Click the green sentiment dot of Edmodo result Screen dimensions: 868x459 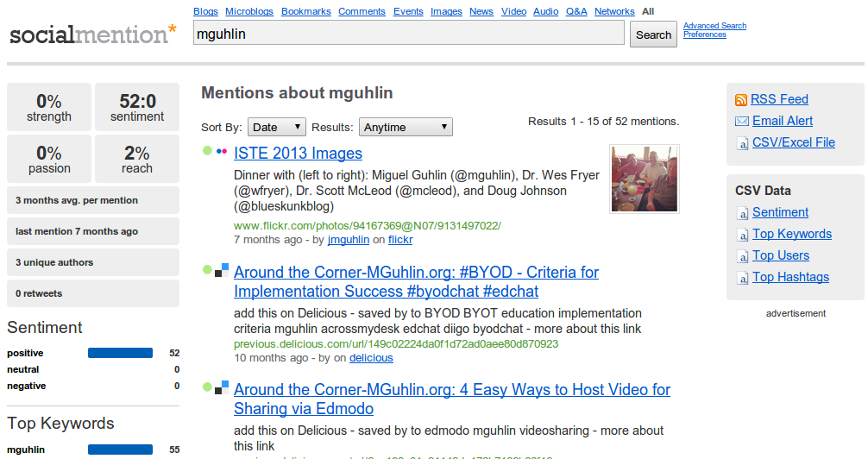pos(207,387)
